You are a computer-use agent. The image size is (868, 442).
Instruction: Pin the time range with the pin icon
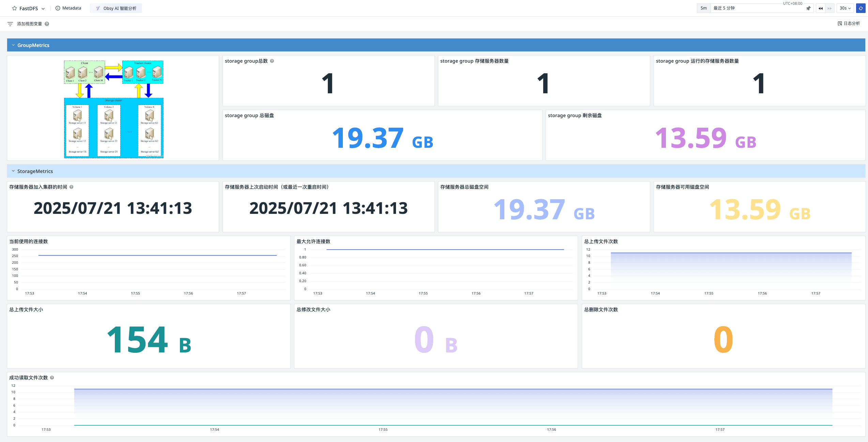click(x=808, y=8)
